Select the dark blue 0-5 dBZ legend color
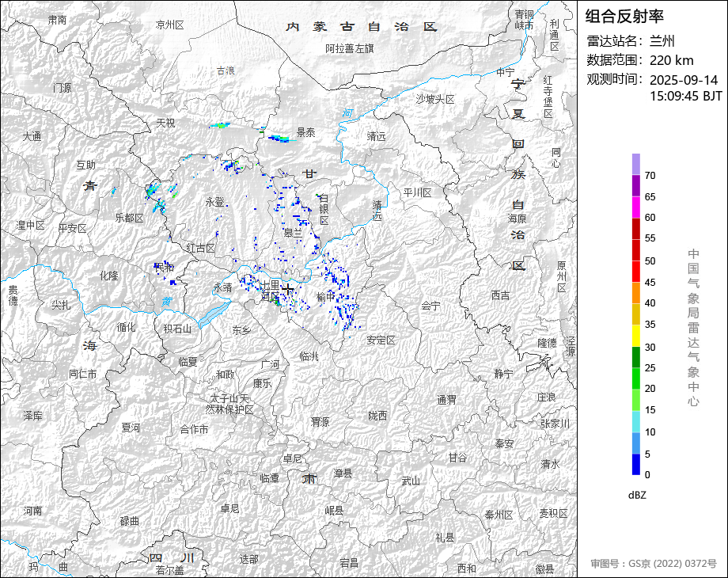This screenshot has width=728, height=578. (x=636, y=464)
